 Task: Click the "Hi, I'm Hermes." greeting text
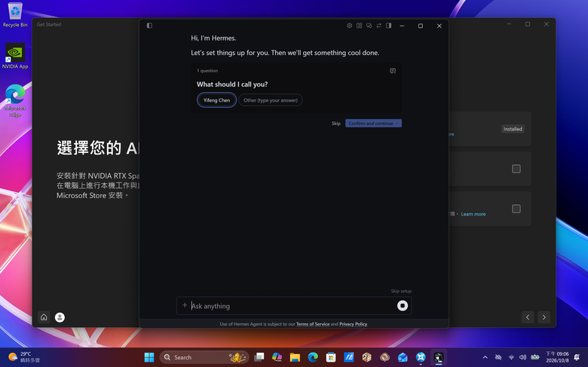214,38
